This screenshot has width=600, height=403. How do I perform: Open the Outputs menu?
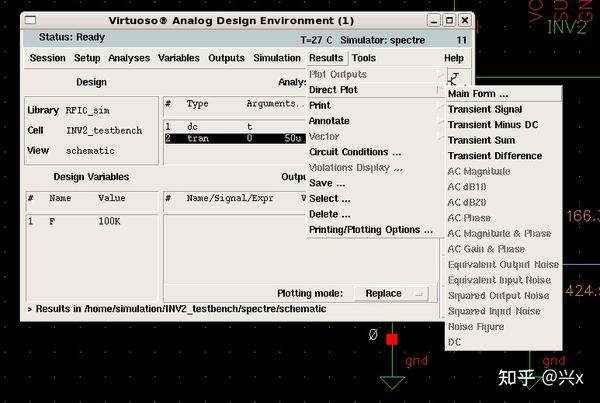[226, 58]
